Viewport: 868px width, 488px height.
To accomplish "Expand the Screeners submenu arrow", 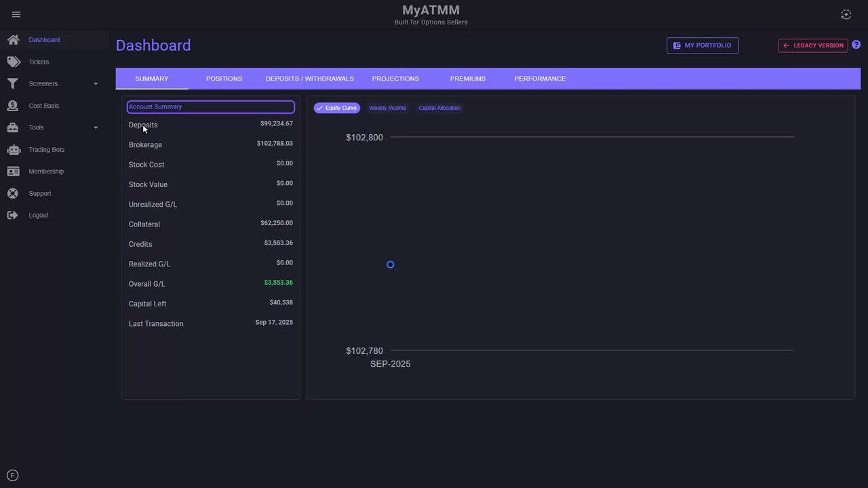I will [x=96, y=84].
